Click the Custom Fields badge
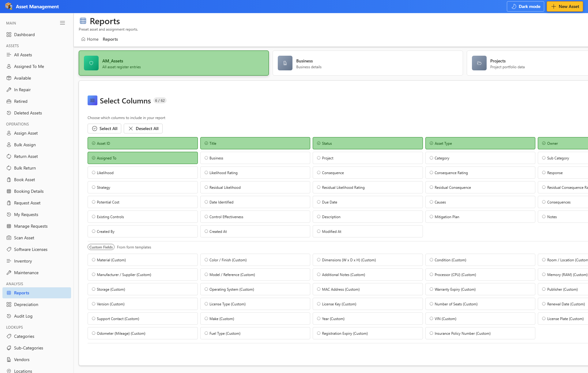The image size is (588, 373). pyautogui.click(x=101, y=247)
